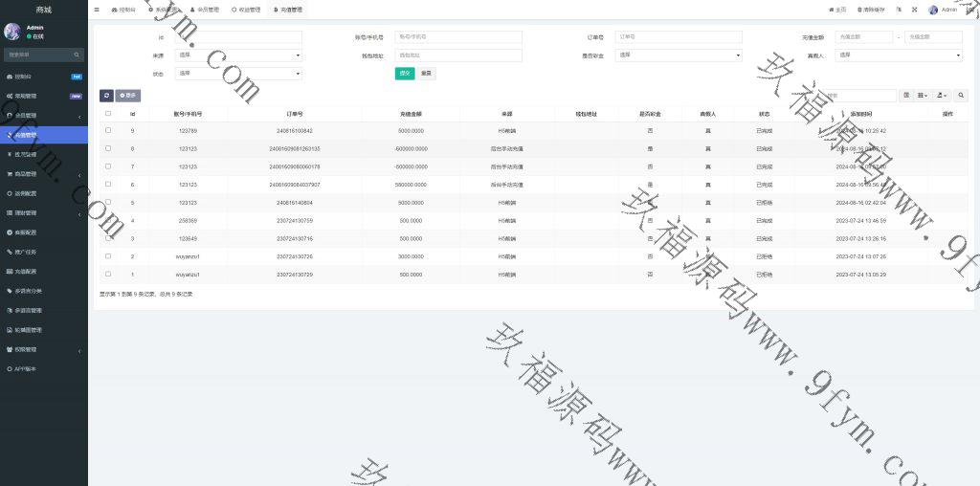
Task: Open the 来源 select dropdown
Action: click(239, 55)
